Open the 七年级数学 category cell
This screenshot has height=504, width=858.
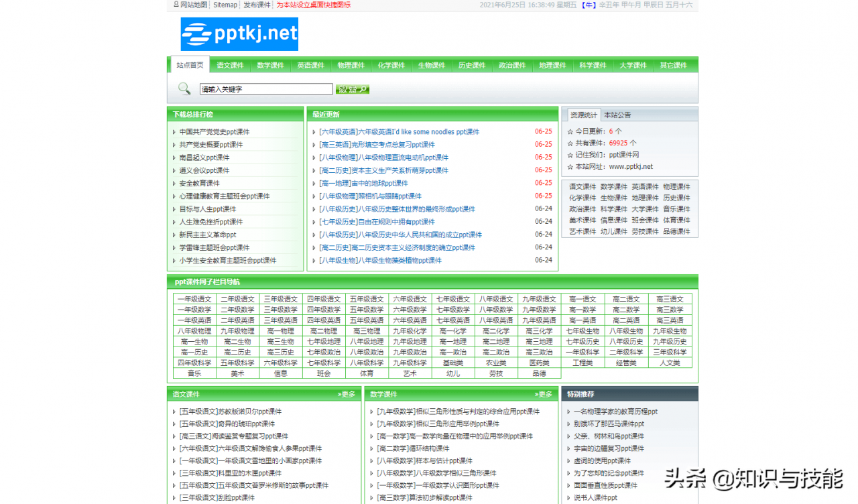point(453,310)
